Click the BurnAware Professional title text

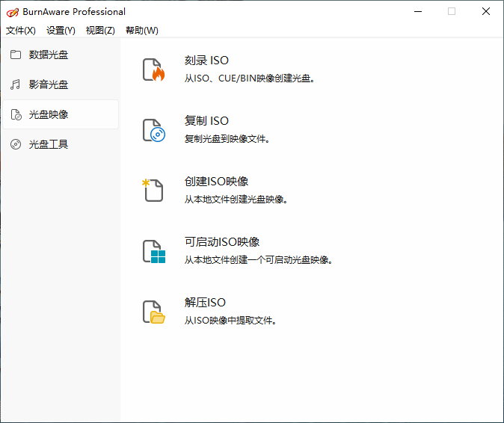(74, 12)
